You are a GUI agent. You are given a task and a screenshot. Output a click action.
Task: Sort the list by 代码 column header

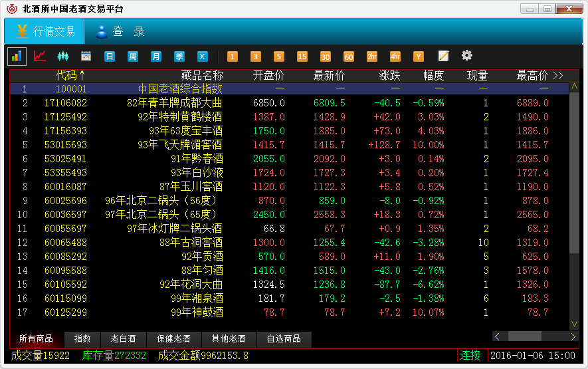click(x=70, y=75)
